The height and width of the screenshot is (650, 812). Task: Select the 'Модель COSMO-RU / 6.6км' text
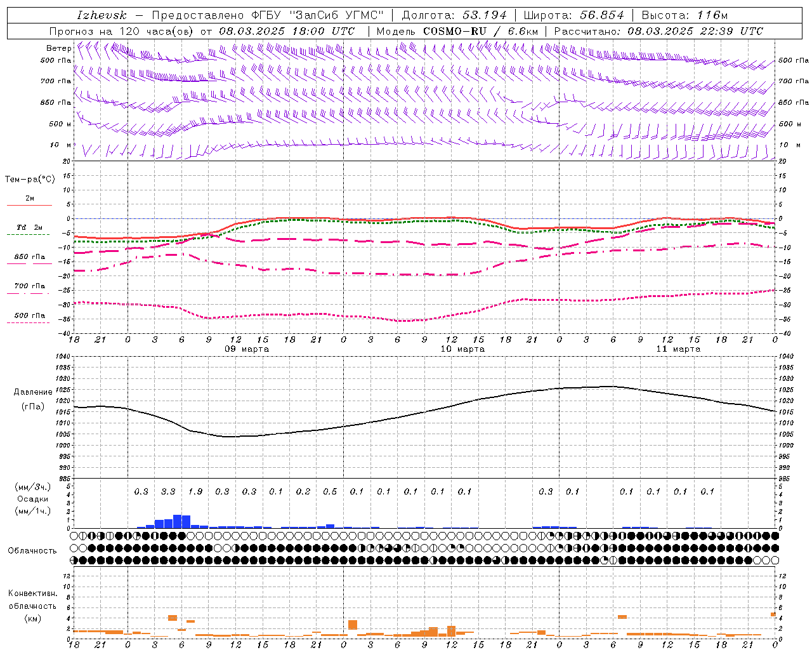click(457, 31)
